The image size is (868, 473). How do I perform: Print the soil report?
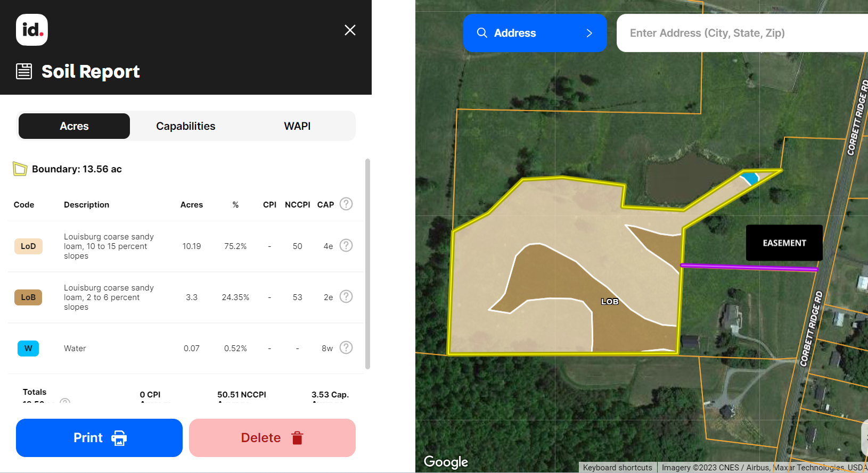click(99, 438)
